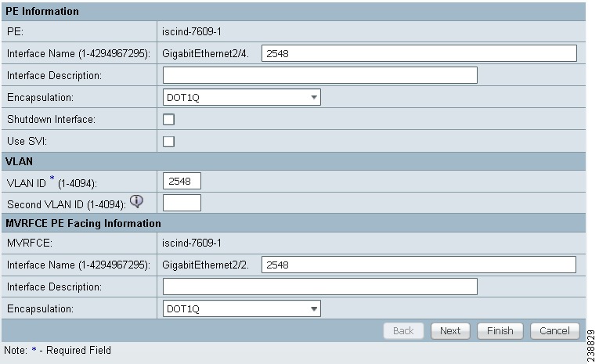
Task: Click the Next button
Action: point(450,331)
